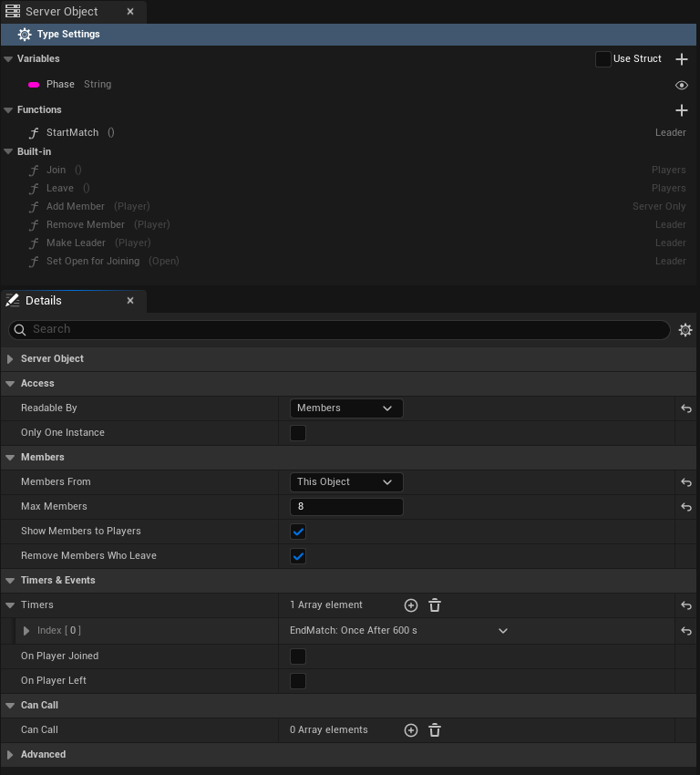Collapse the Built-in section
Viewport: 700px width, 775px height.
point(8,151)
